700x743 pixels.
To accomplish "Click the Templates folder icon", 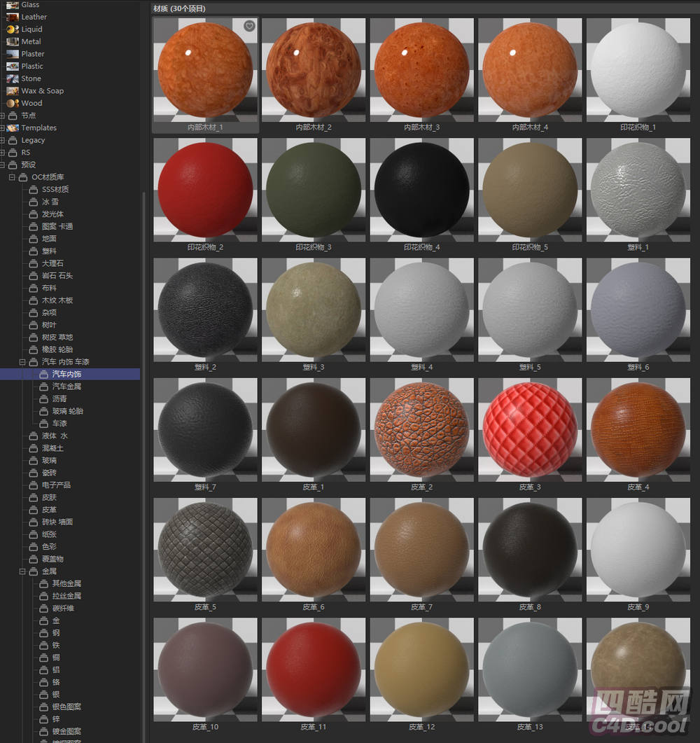I will [13, 128].
